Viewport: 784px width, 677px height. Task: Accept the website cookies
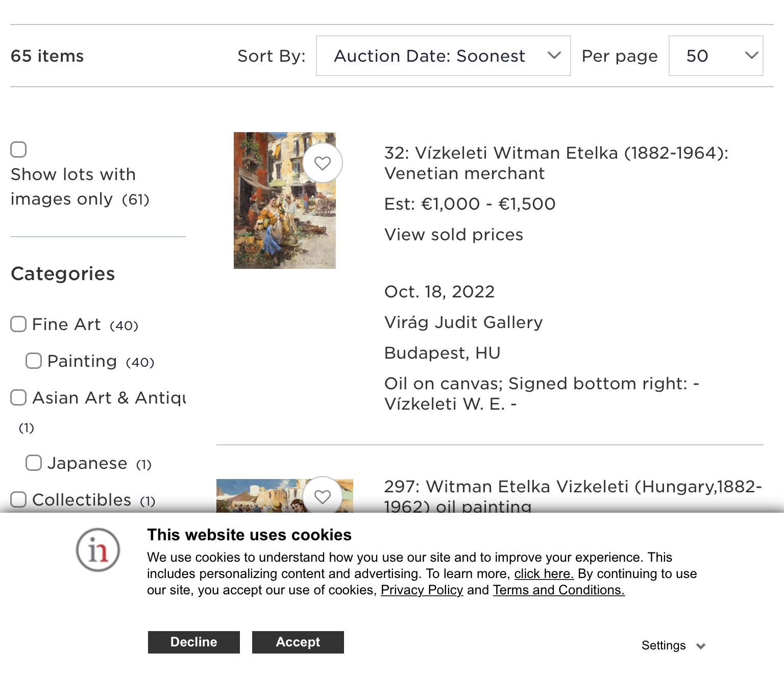[298, 642]
